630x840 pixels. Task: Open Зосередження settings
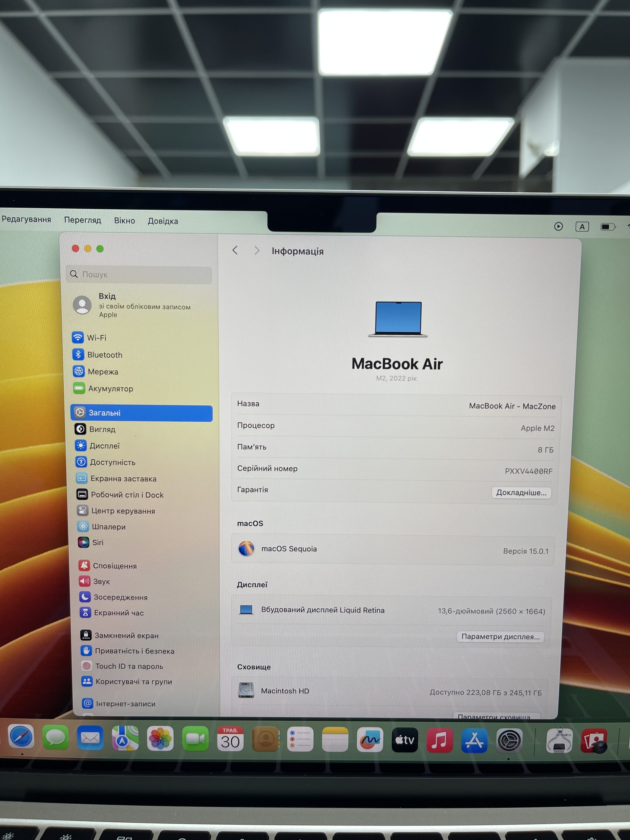coord(113,597)
